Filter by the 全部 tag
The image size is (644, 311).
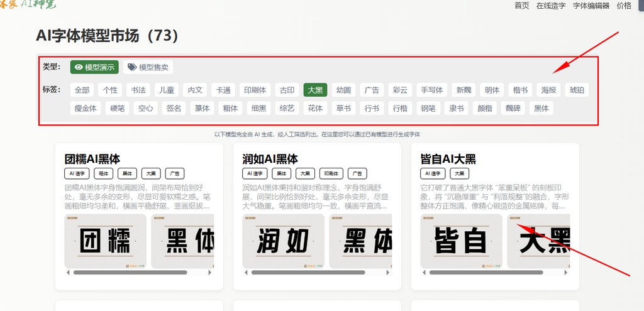[82, 90]
